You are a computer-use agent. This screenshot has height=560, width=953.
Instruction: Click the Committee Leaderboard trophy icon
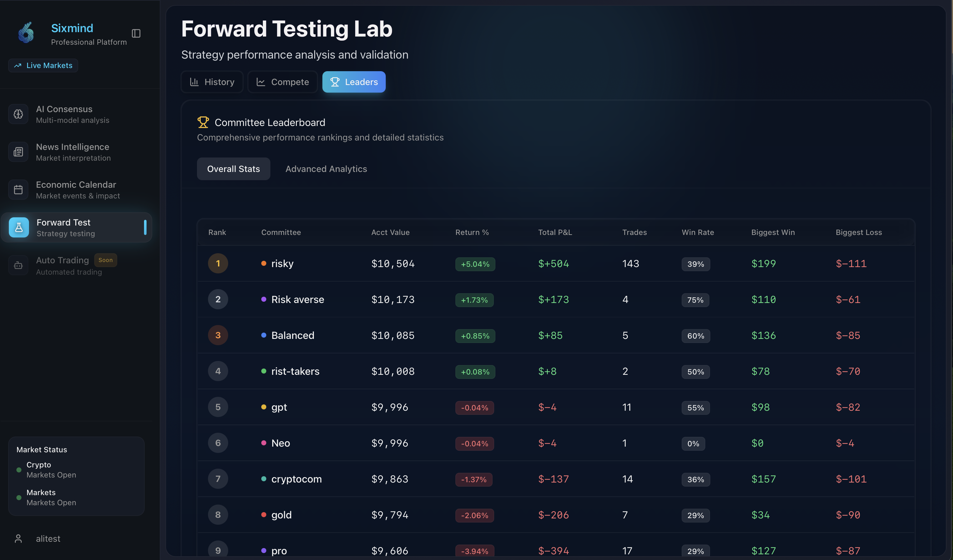(x=203, y=122)
